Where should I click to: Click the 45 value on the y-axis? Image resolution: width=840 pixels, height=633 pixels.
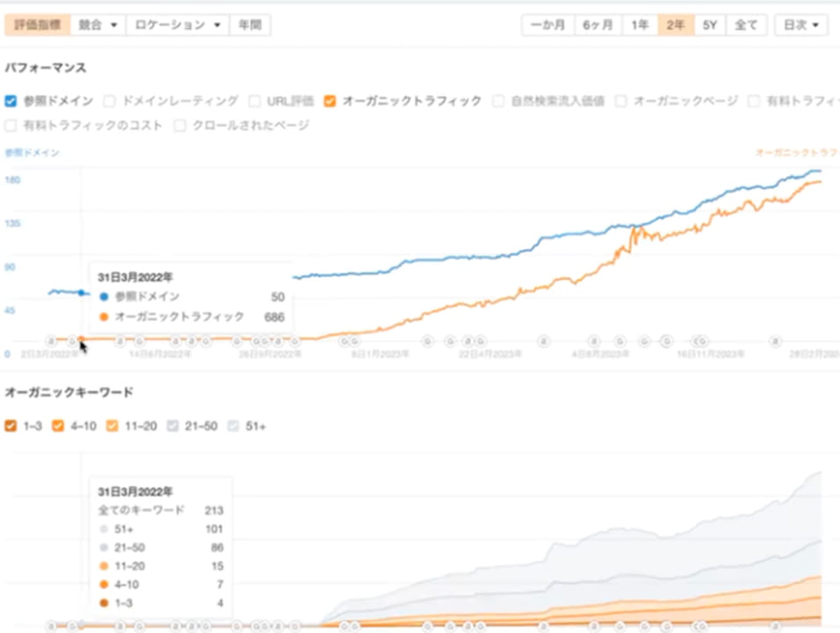click(10, 310)
